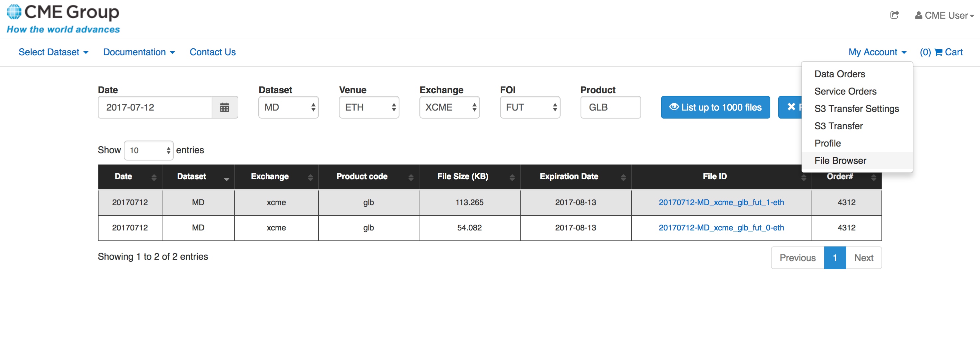Image resolution: width=980 pixels, height=357 pixels.
Task: Sort table by File Size (KB) column
Action: click(512, 177)
